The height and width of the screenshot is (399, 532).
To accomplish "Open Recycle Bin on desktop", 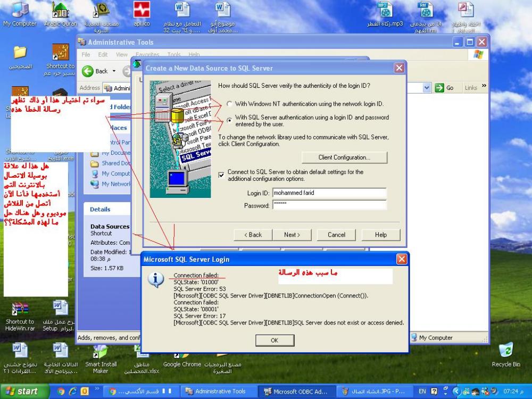I will (x=506, y=354).
